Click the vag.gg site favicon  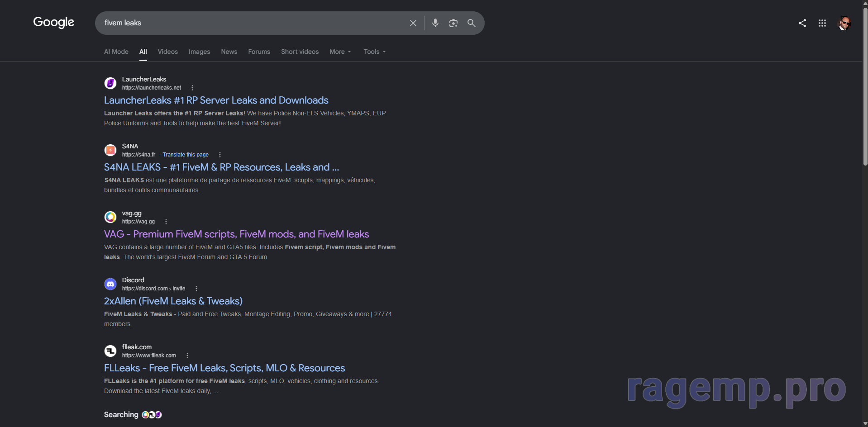coord(110,217)
